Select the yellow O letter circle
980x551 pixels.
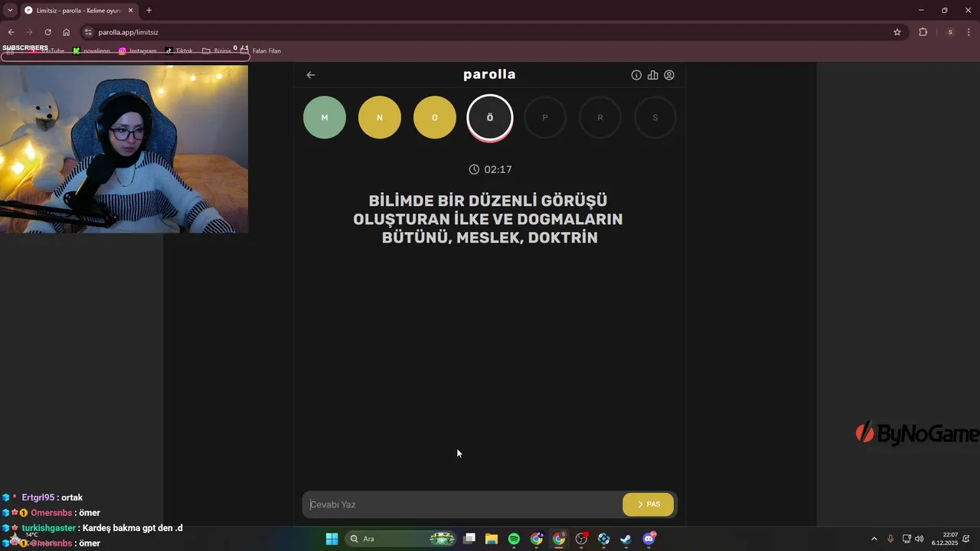pos(435,118)
